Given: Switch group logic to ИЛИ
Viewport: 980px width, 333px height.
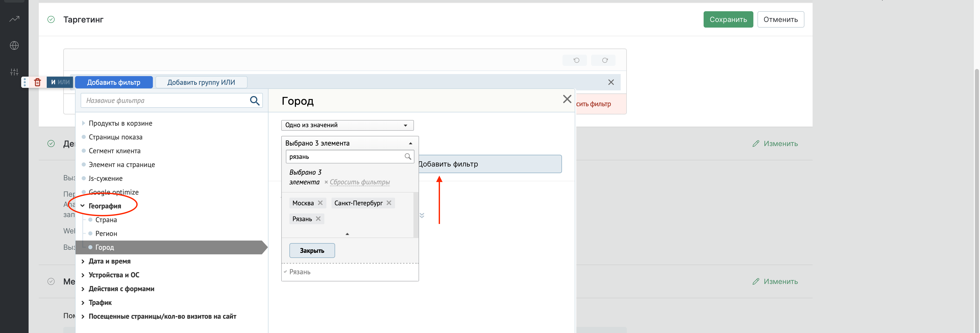Looking at the screenshot, I should pos(64,82).
